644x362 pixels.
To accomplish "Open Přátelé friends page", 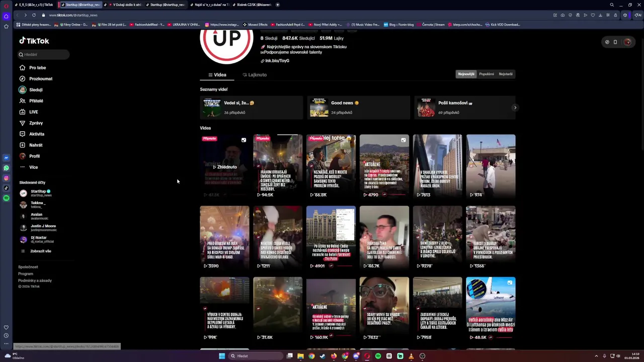I will click(x=31, y=101).
